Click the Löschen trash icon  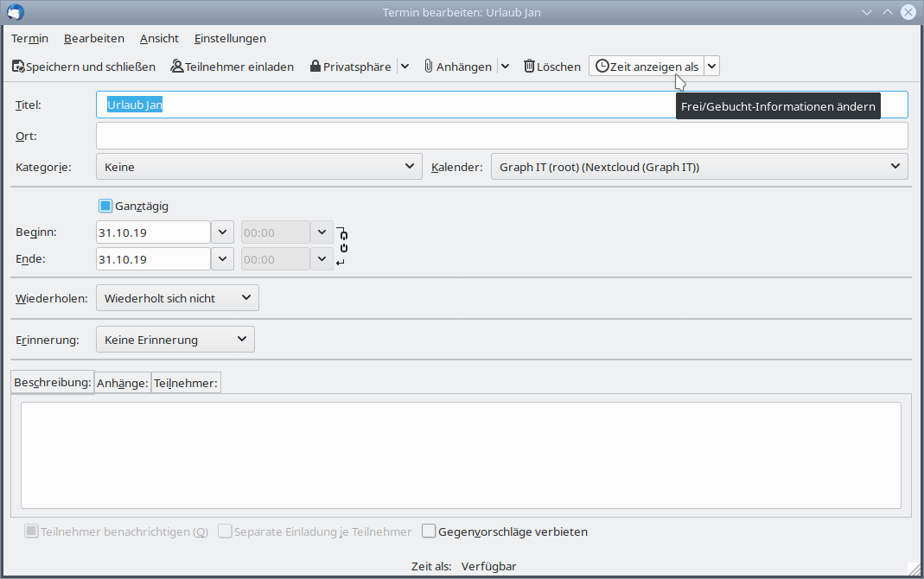(x=529, y=67)
